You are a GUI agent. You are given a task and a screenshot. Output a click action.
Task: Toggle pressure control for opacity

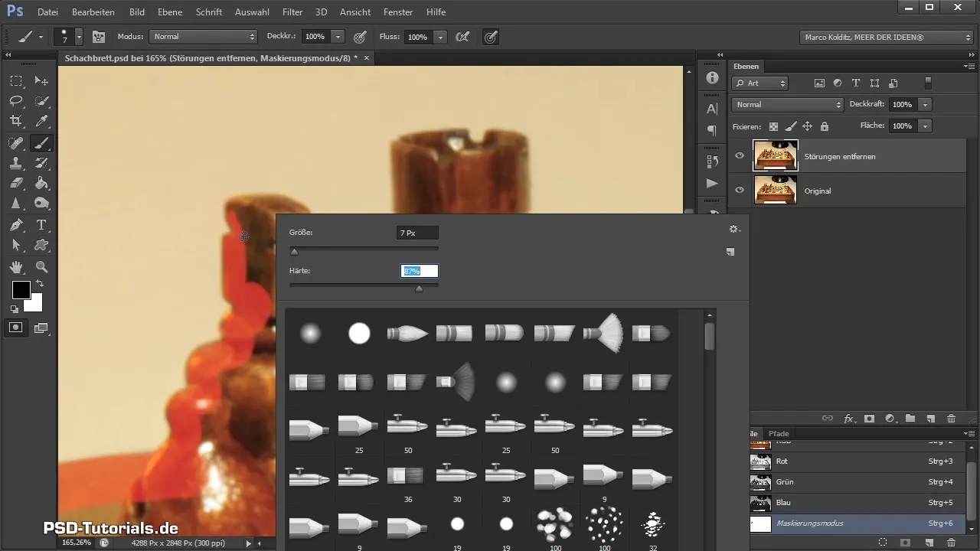point(359,36)
